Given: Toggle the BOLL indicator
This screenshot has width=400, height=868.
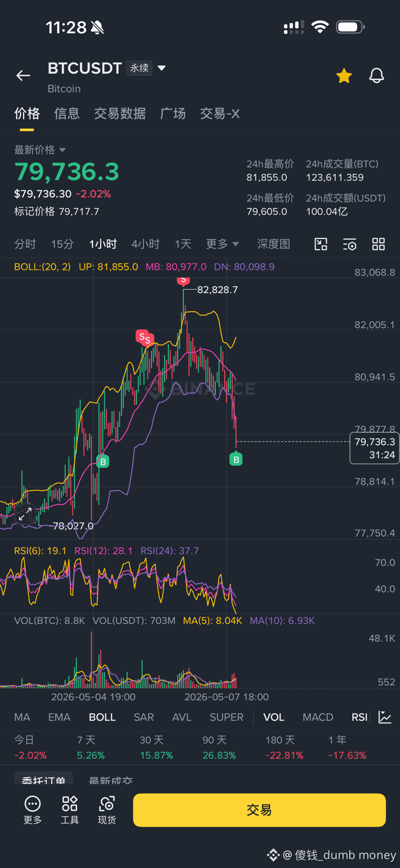Looking at the screenshot, I should tap(102, 717).
